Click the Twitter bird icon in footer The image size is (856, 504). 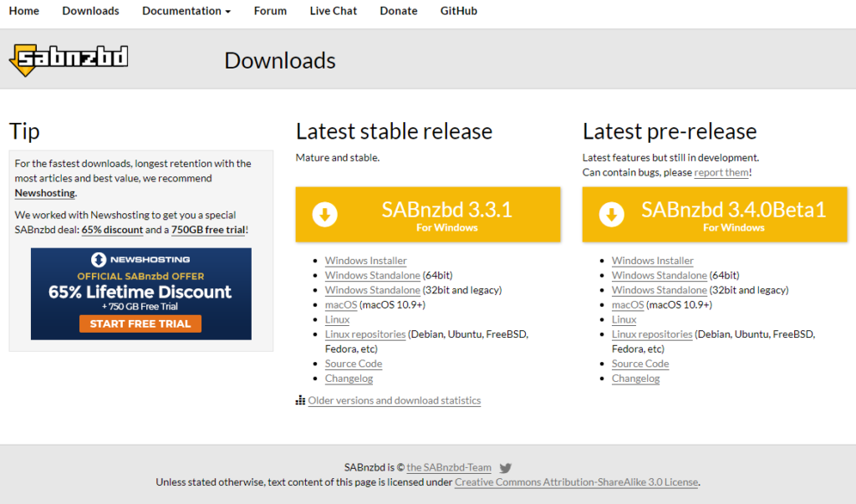(506, 468)
